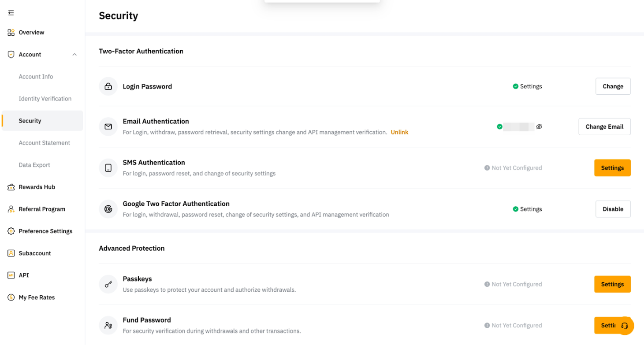
Task: Click the API icon in sidebar
Action: point(11,275)
